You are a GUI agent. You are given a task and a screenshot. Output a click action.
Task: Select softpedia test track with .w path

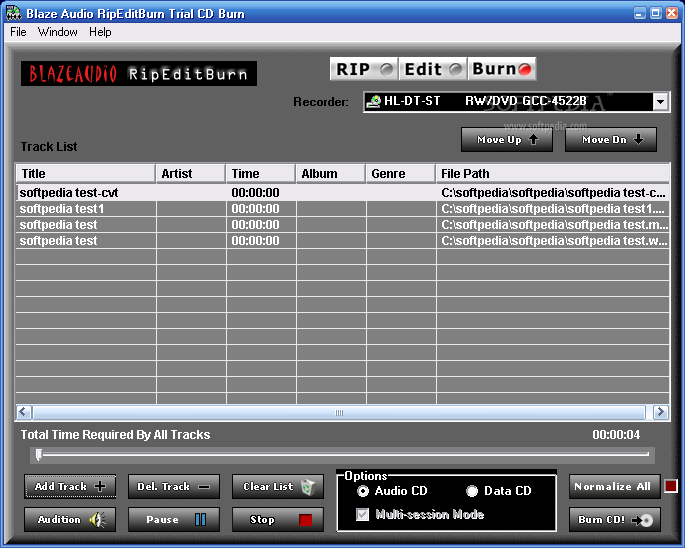(342, 241)
